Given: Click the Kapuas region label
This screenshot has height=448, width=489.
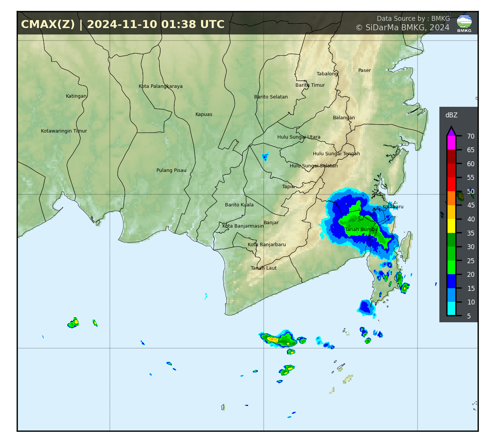Looking at the screenshot, I should [204, 114].
